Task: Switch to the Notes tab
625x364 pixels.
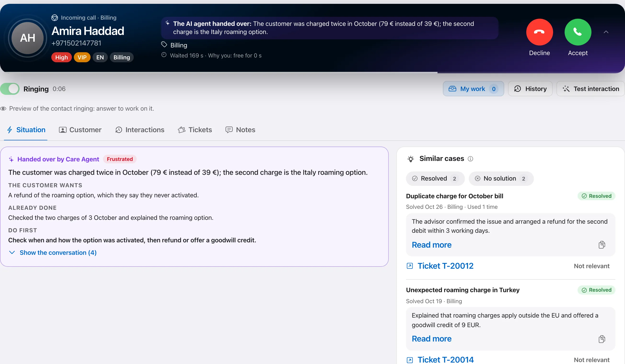Action: pos(240,130)
